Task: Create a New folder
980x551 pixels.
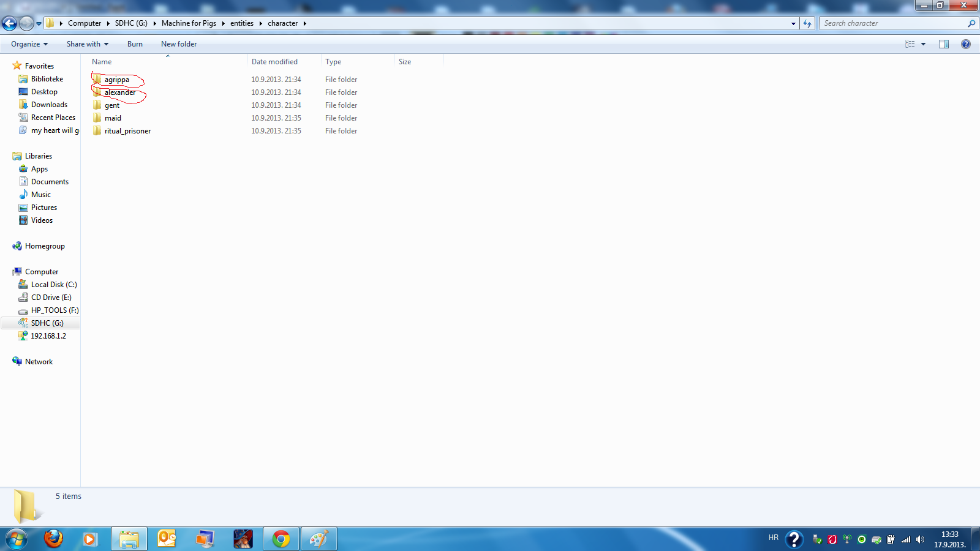Action: click(x=179, y=44)
